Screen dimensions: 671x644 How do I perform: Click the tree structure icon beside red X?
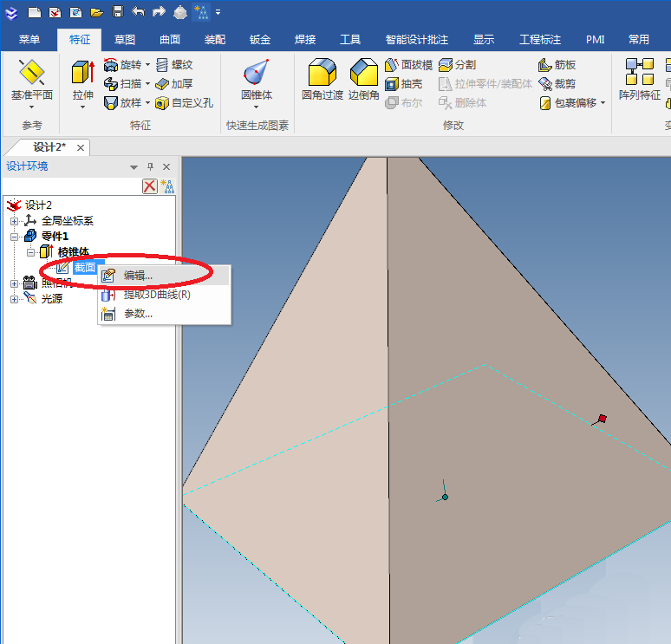click(x=167, y=186)
